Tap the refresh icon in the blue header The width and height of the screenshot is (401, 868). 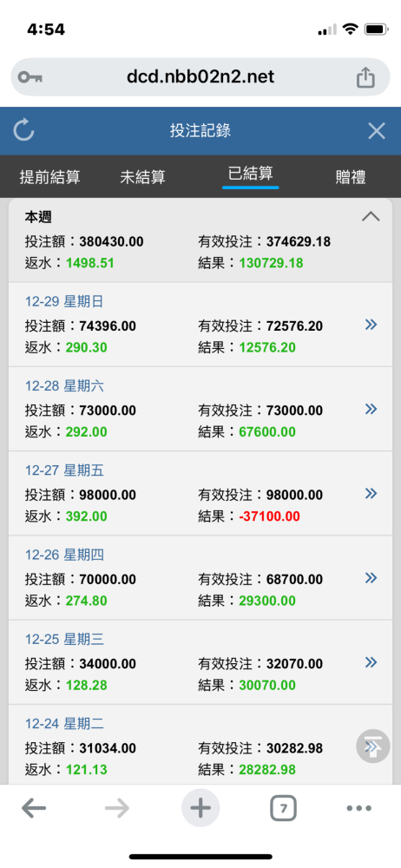pos(23,131)
